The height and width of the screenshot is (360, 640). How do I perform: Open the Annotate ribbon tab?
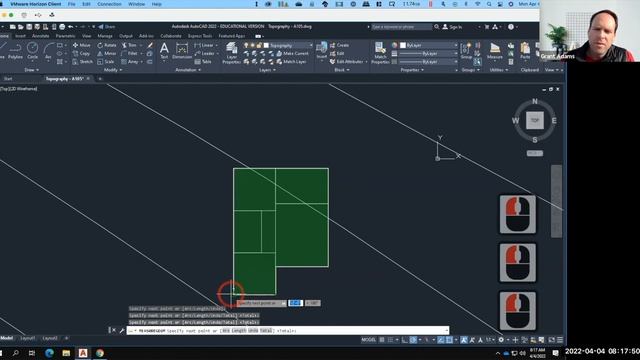[40, 36]
